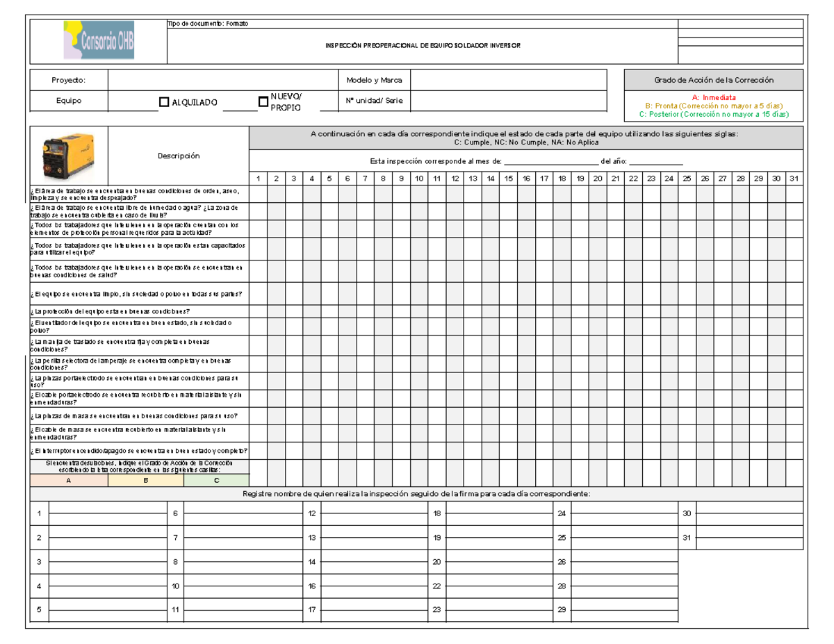Click the question about 'El cable portaelectrodo'
Viewport: 834px width, 644px height.
[x=139, y=398]
